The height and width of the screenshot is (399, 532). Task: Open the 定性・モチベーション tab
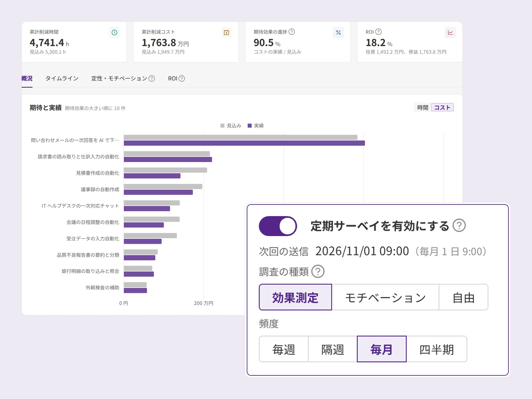coord(119,78)
